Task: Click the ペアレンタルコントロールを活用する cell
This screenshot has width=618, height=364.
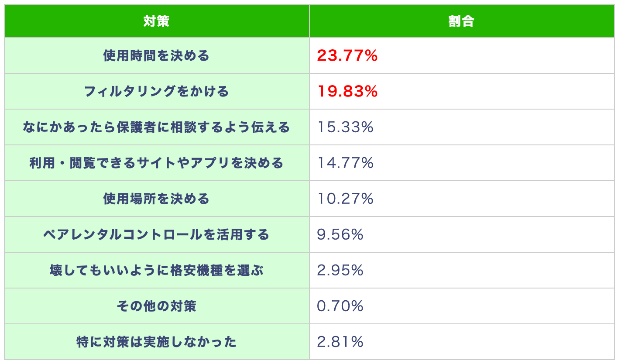Action: pyautogui.click(x=156, y=235)
